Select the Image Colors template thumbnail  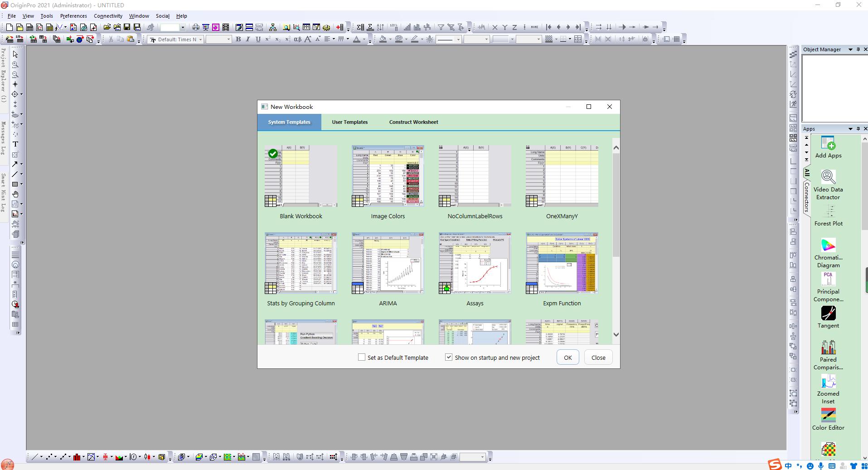388,176
